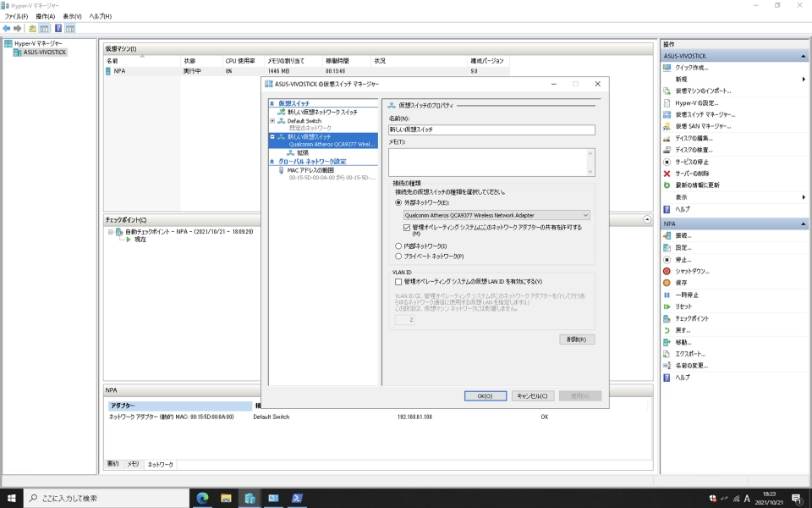Open the Qualcomm Atheros adapter dropdown
The width and height of the screenshot is (812, 508).
[497, 215]
